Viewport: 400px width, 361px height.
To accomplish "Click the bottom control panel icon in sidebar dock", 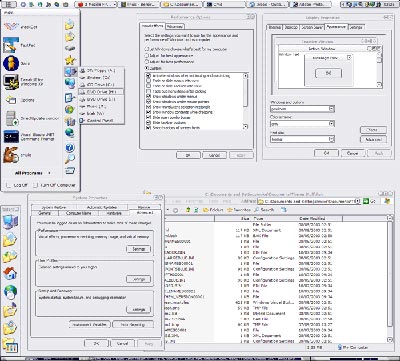I will pyautogui.click(x=10, y=345).
